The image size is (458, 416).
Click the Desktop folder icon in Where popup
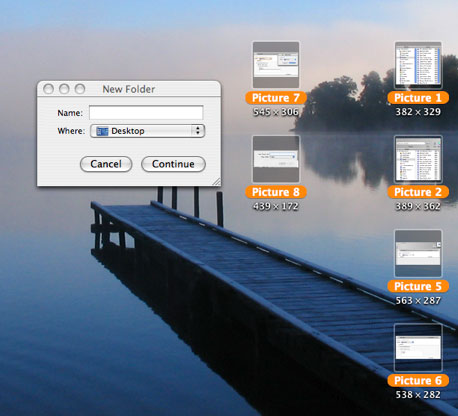(x=102, y=131)
